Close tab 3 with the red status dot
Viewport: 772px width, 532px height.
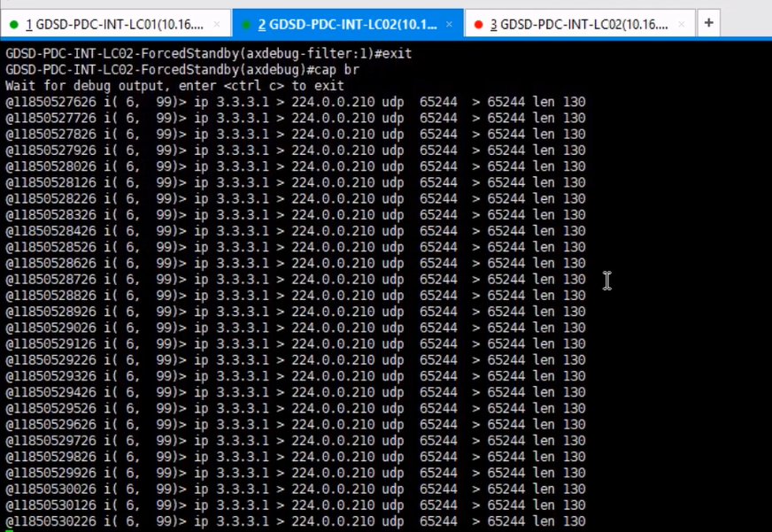tap(682, 24)
